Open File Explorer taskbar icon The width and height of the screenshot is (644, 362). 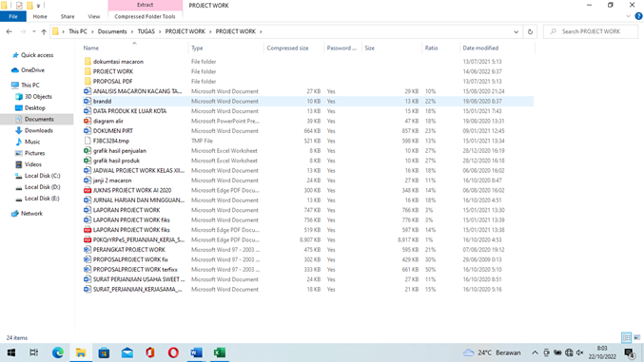[81, 352]
